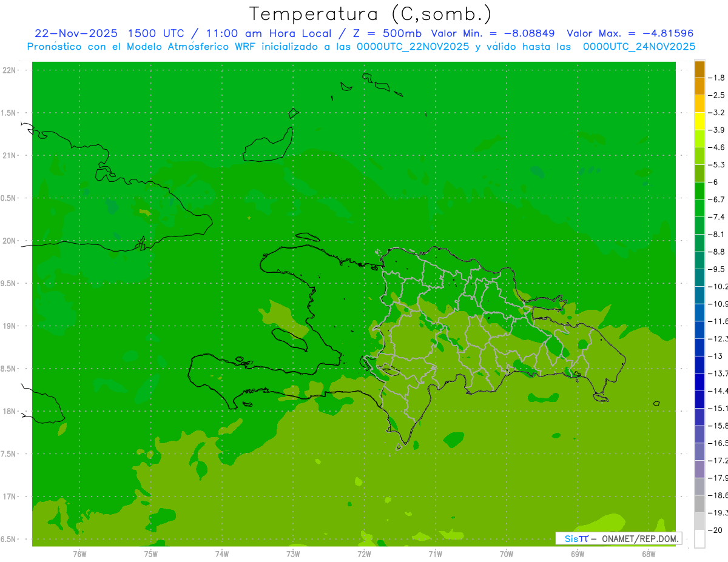Click the 'Valor Max. = -4.81596' text
This screenshot has width=728, height=562.
point(630,33)
